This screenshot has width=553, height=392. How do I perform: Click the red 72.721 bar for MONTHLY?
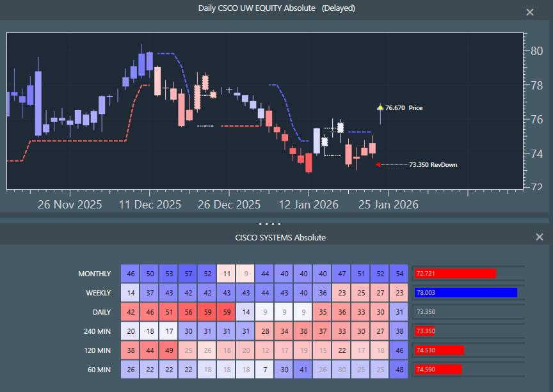(x=455, y=274)
